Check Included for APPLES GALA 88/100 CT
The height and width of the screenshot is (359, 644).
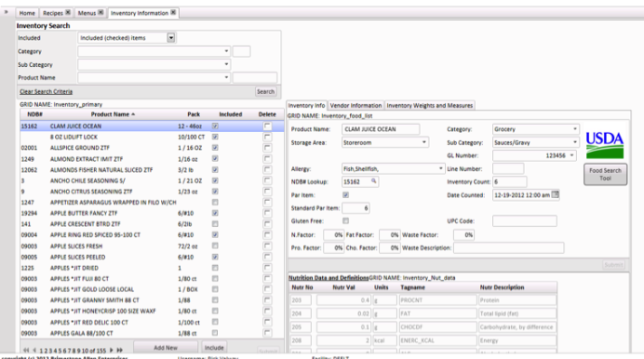point(215,333)
